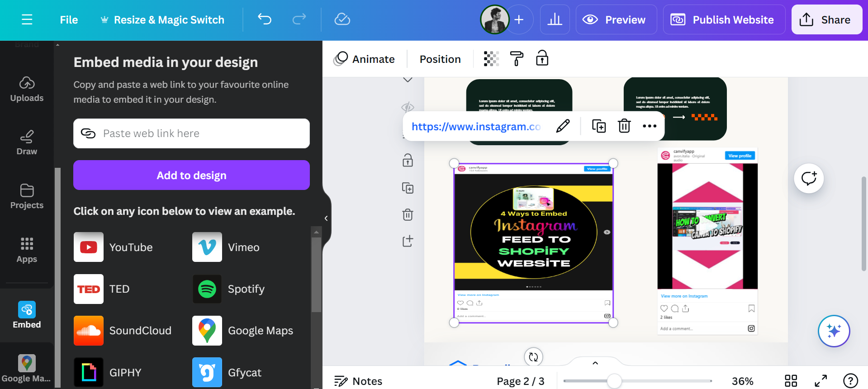
Task: Open the Share dialog
Action: (827, 19)
